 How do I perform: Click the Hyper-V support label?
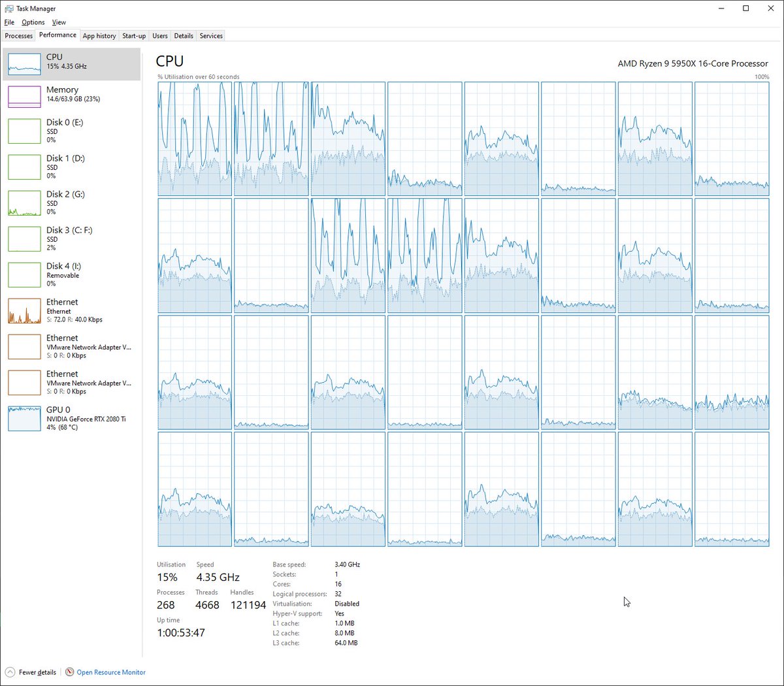297,613
